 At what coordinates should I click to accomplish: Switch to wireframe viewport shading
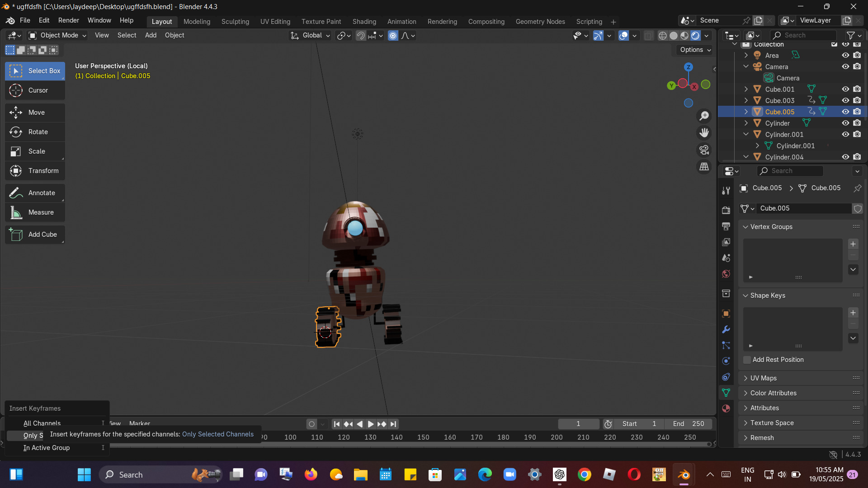coord(662,36)
